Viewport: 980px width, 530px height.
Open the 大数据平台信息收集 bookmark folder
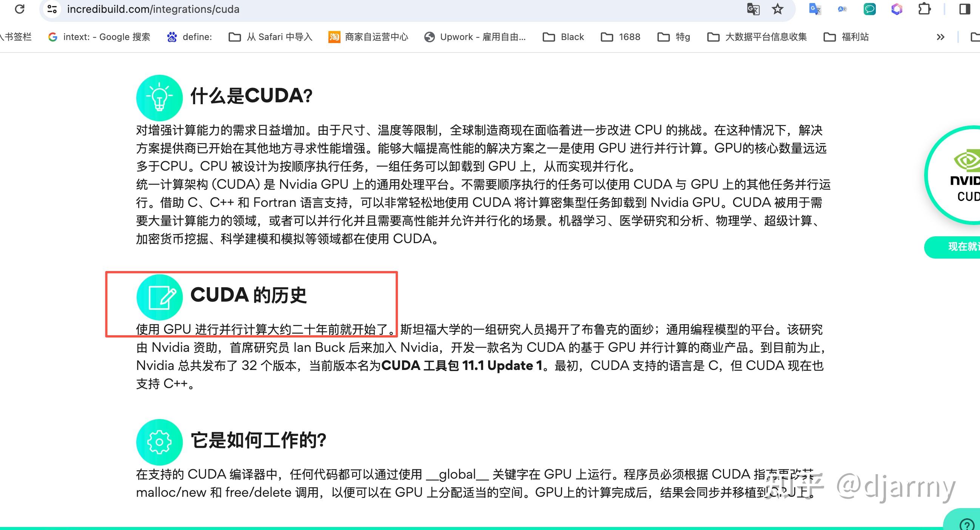(757, 37)
